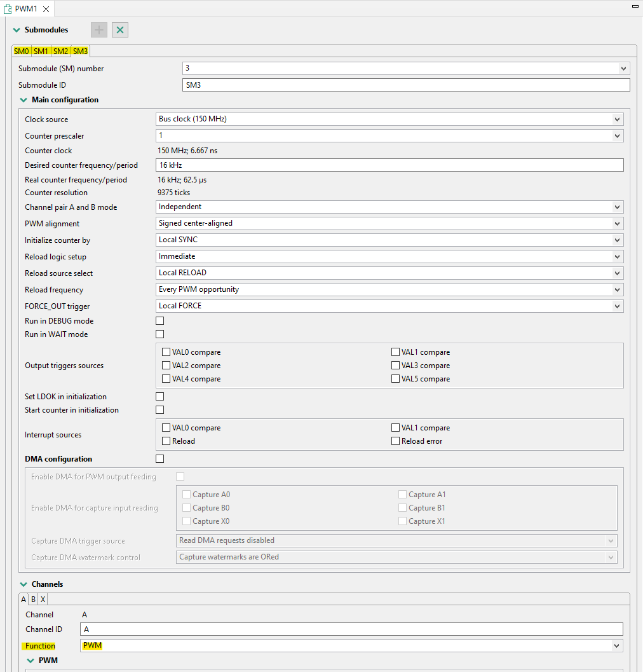Enable Set LDOK in initialization
Viewport: 643px width, 672px height.
pos(159,397)
